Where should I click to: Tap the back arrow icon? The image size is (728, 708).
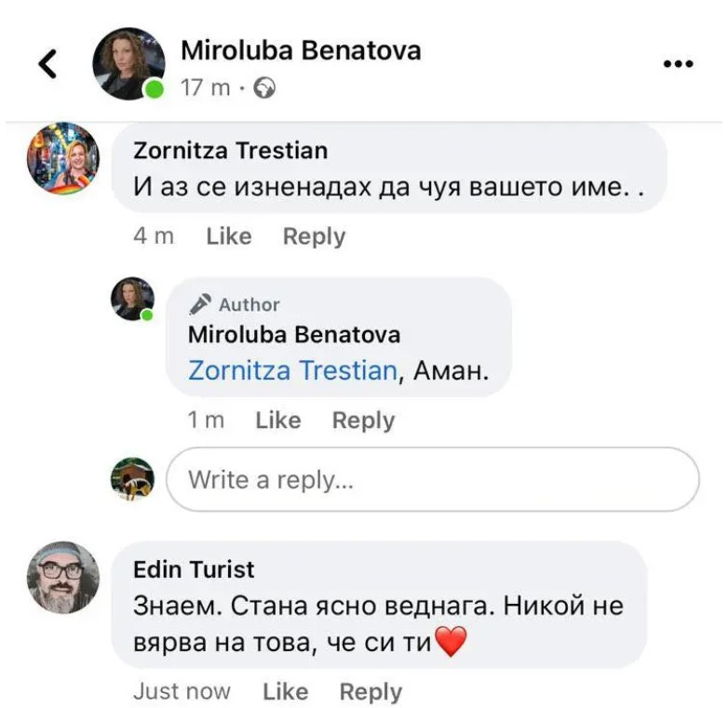[47, 63]
